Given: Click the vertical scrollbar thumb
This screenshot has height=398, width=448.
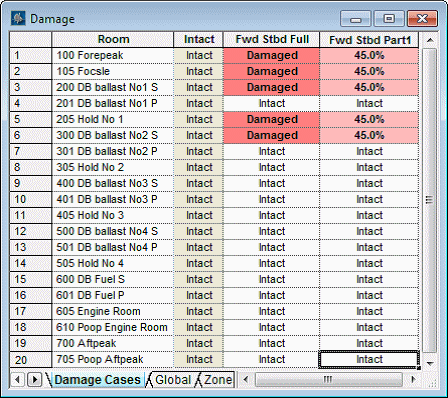Looking at the screenshot, I should tap(430, 200).
